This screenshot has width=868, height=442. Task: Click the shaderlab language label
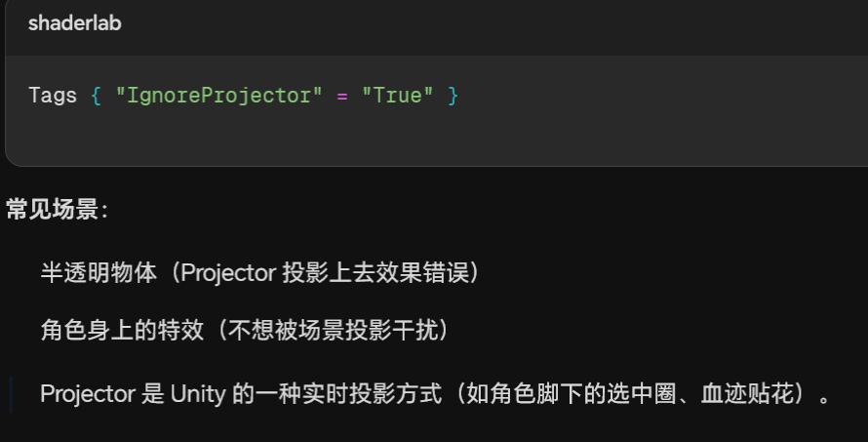[74, 23]
